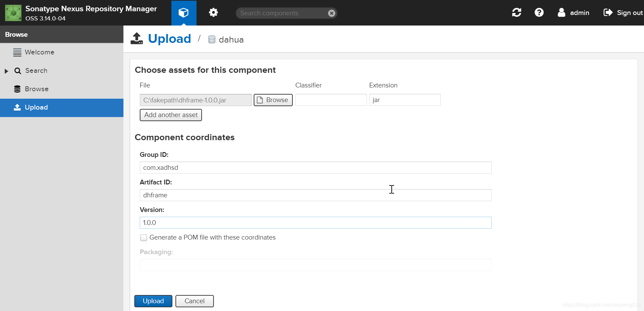Image resolution: width=644 pixels, height=311 pixels.
Task: Open help via the question mark icon
Action: 539,12
